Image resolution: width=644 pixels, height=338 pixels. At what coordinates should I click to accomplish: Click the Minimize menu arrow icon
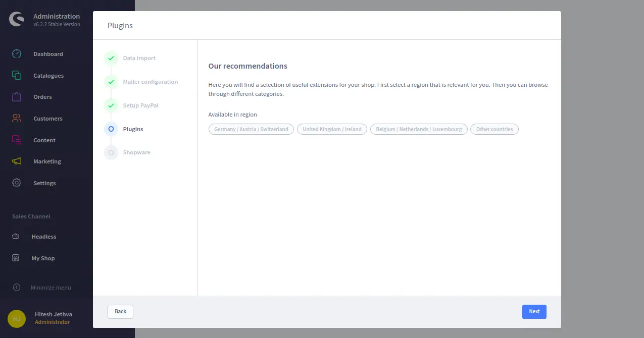pos(17,288)
